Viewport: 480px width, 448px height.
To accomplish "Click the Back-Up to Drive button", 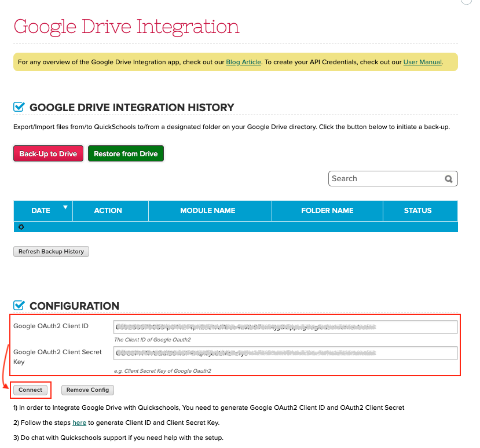I will click(x=49, y=153).
